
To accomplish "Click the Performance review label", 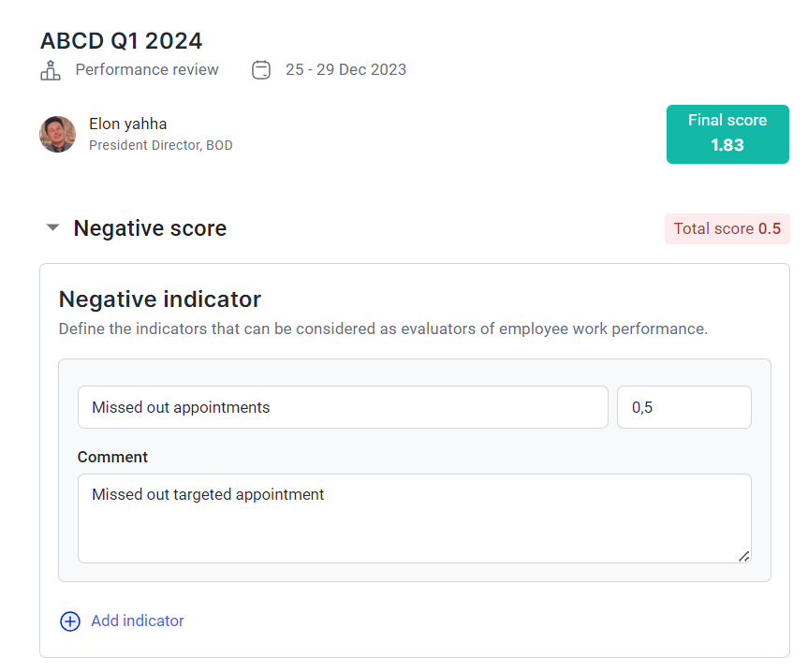I will coord(147,69).
